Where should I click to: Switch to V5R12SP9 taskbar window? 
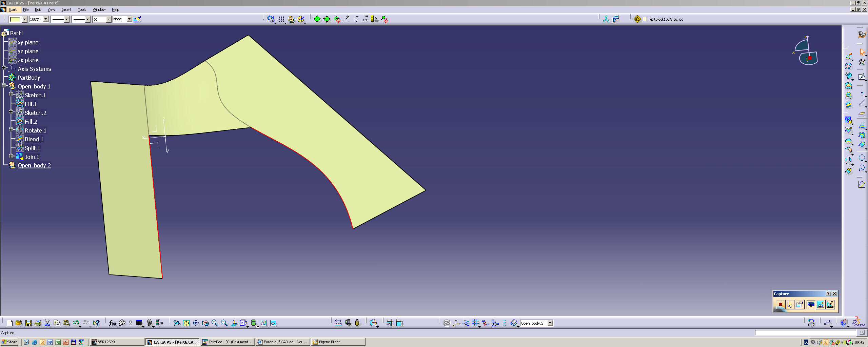point(117,342)
